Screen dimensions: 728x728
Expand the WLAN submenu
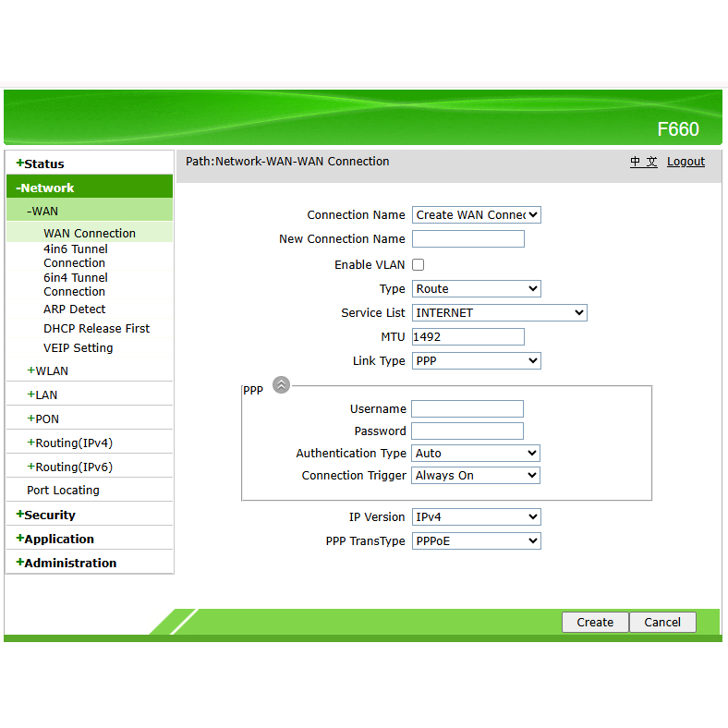coord(51,371)
